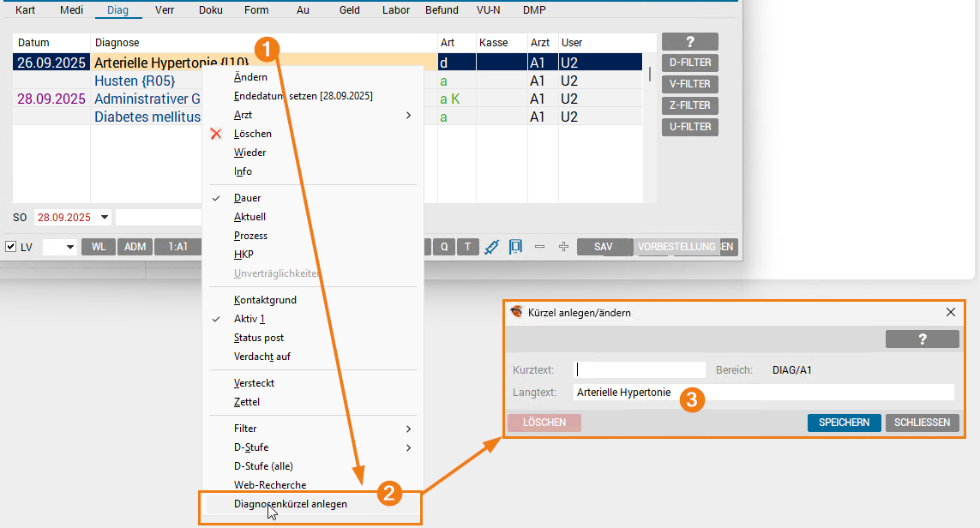Click the help button in Kürzel dialog
The width and height of the screenshot is (980, 528).
pyautogui.click(x=922, y=339)
